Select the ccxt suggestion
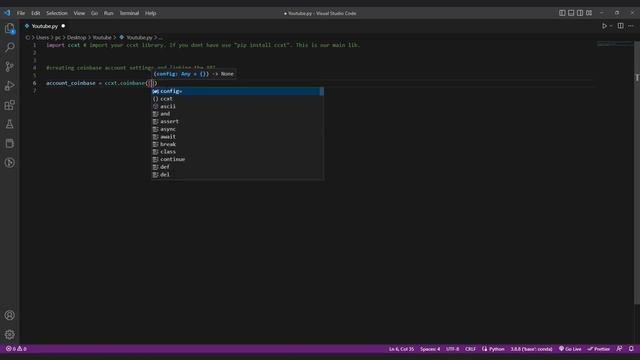The width and height of the screenshot is (640, 360). pyautogui.click(x=238, y=99)
